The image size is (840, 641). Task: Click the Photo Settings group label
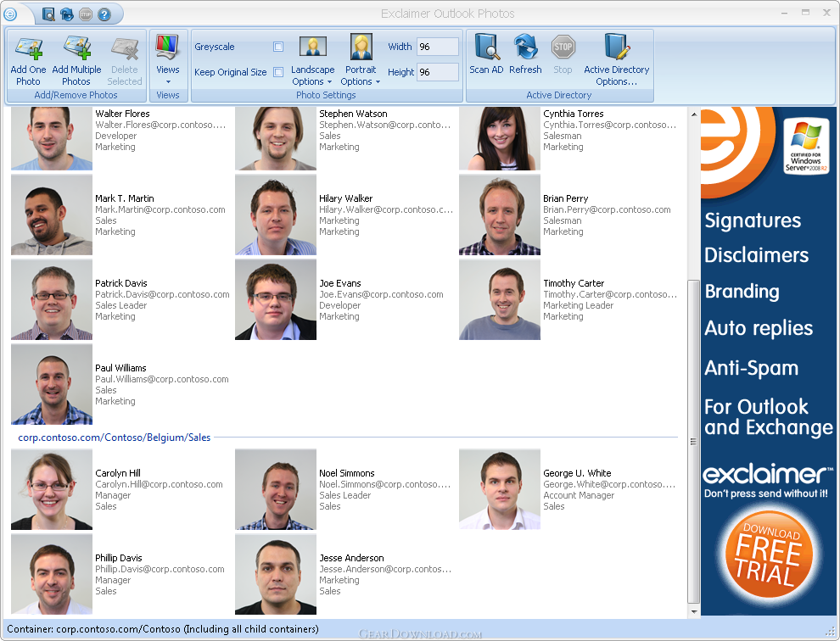coord(326,95)
